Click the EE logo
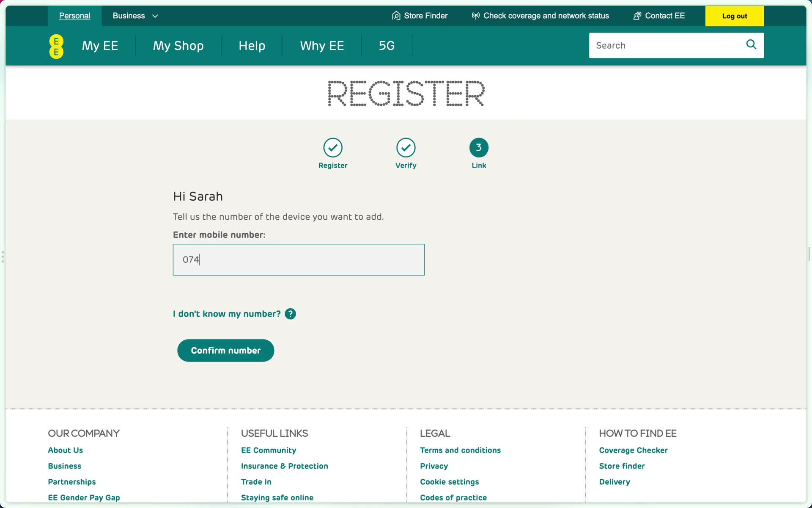This screenshot has height=508, width=812. (x=56, y=46)
